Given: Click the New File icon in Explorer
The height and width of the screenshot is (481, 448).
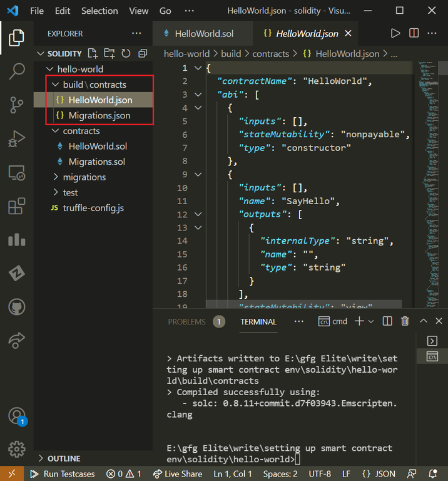Looking at the screenshot, I should point(93,54).
